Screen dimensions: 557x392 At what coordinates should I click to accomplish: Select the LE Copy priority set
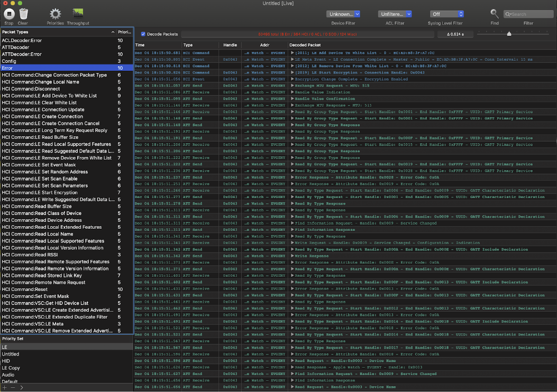point(67,368)
